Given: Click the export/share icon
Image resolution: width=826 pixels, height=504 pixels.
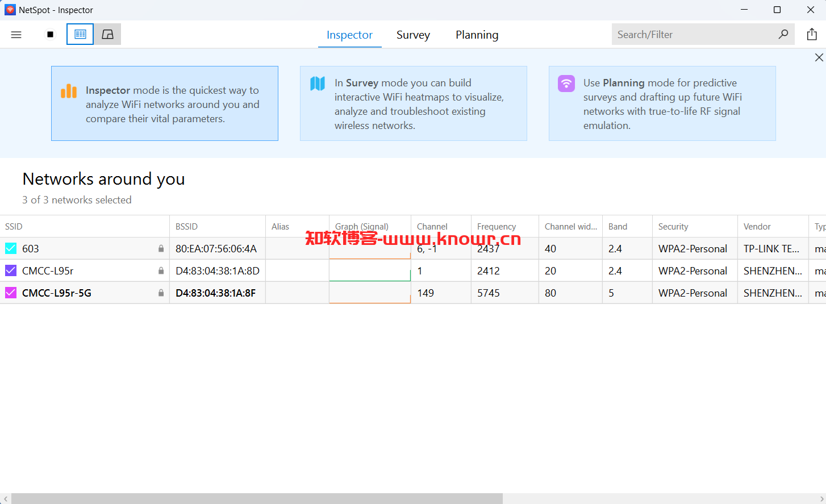Looking at the screenshot, I should pyautogui.click(x=812, y=34).
